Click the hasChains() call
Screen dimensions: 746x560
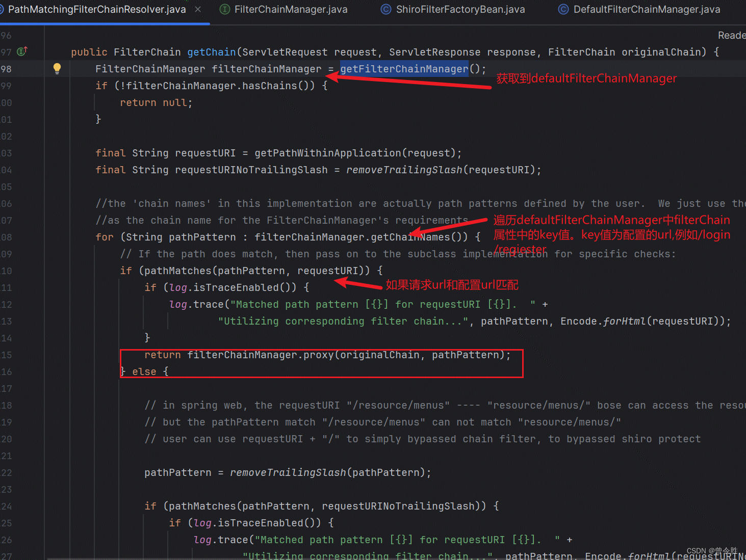[x=278, y=86]
